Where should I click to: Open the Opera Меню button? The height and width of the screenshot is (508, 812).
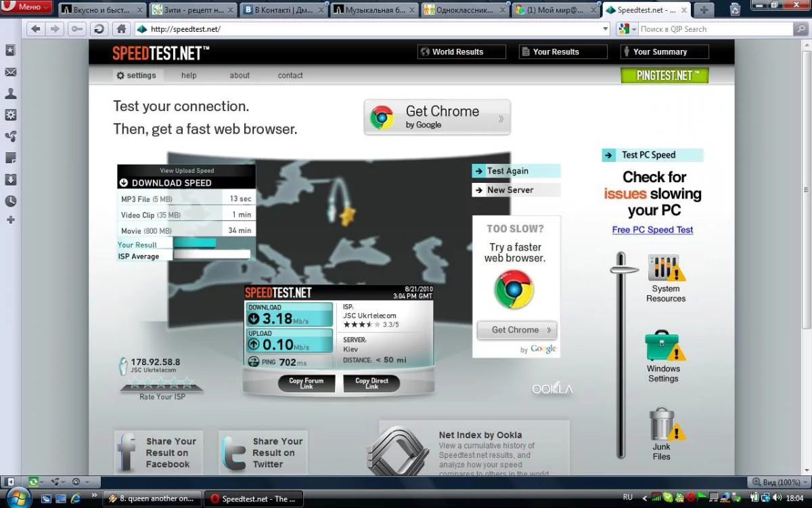(x=27, y=7)
